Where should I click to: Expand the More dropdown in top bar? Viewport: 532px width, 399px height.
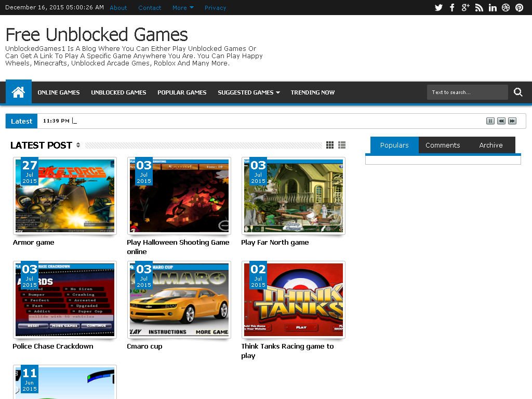183,8
